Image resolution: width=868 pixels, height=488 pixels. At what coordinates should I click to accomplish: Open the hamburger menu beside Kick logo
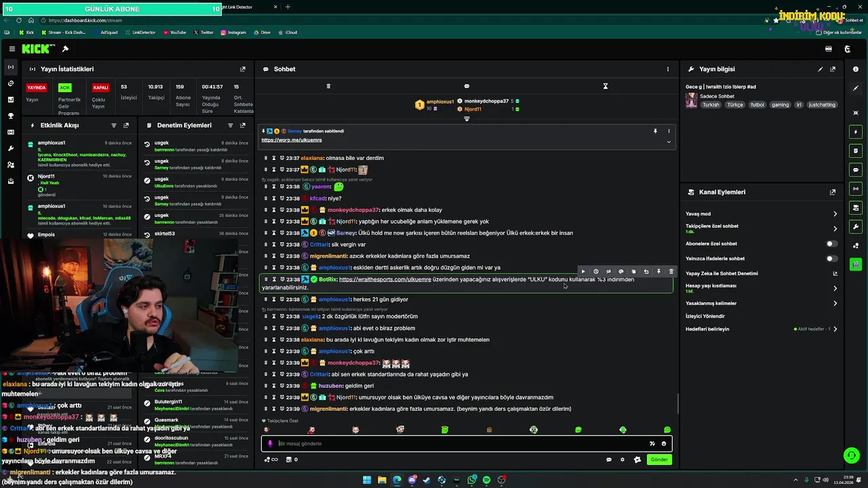click(12, 49)
